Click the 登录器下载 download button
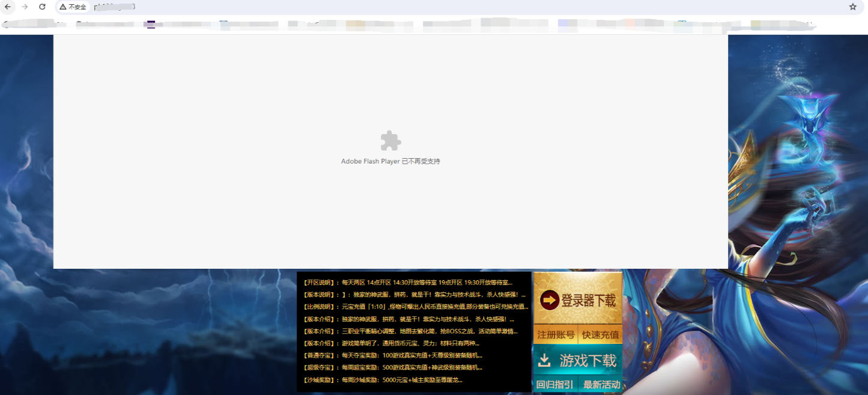This screenshot has height=395, width=868. point(578,299)
